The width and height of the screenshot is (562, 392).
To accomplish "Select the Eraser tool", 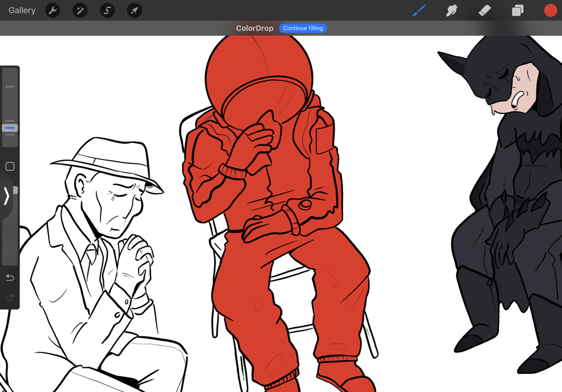I will point(484,10).
